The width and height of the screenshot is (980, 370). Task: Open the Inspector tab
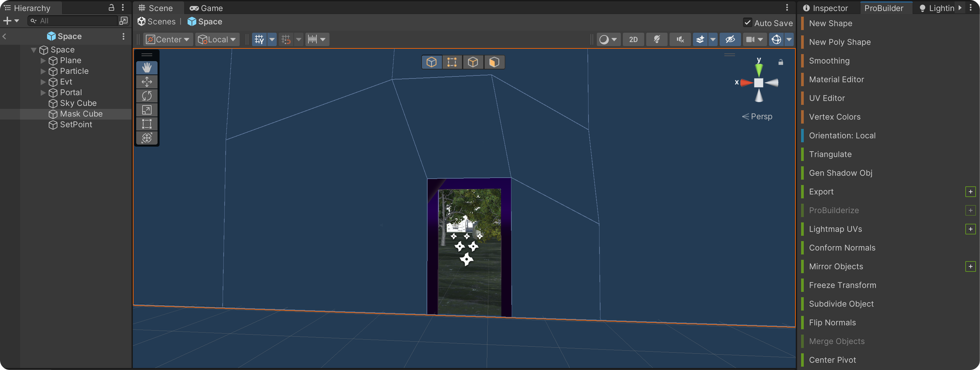click(x=825, y=8)
